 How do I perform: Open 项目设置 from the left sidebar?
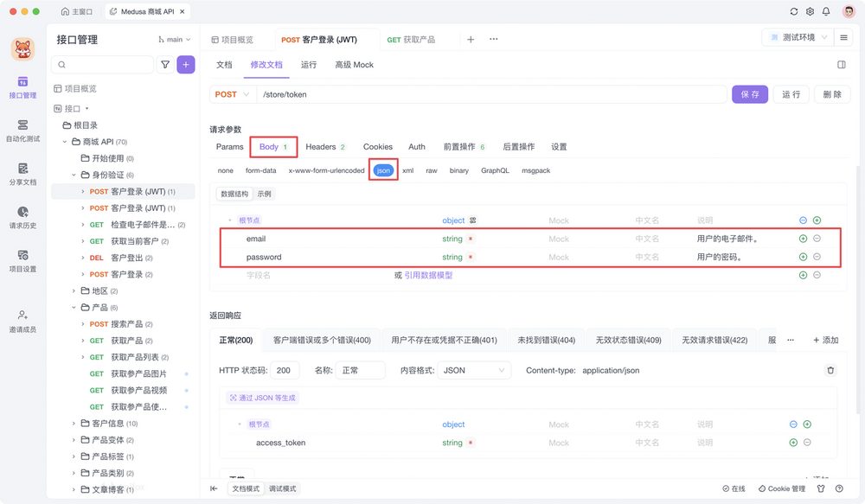[x=22, y=259]
